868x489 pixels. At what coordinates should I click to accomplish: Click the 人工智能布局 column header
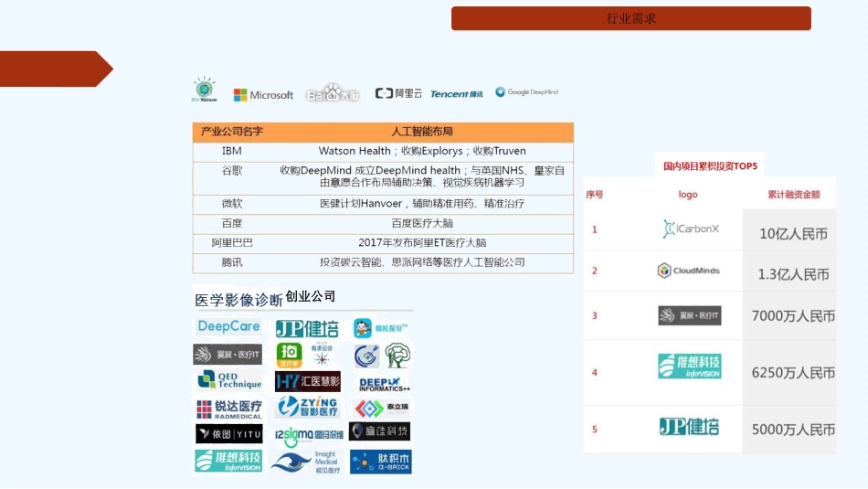click(x=422, y=132)
